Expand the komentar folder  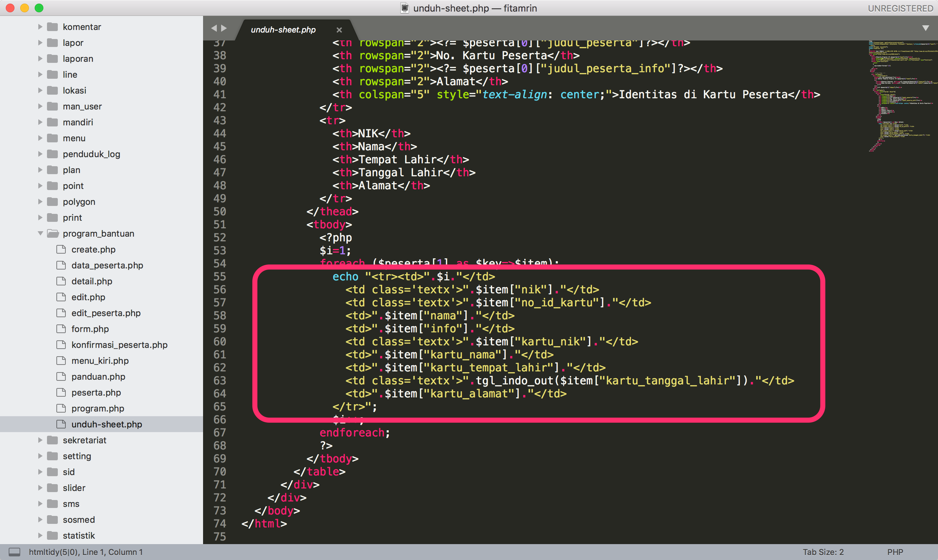click(40, 26)
